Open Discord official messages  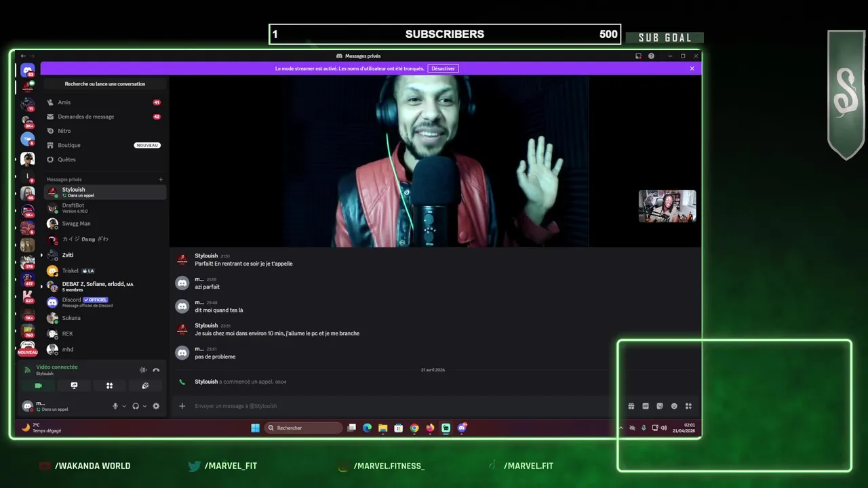105,302
